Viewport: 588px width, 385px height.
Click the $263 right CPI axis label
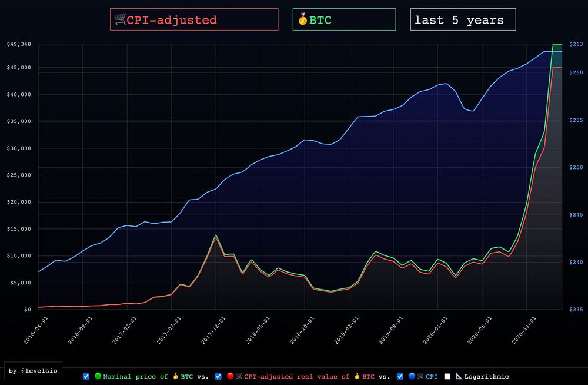[x=576, y=44]
